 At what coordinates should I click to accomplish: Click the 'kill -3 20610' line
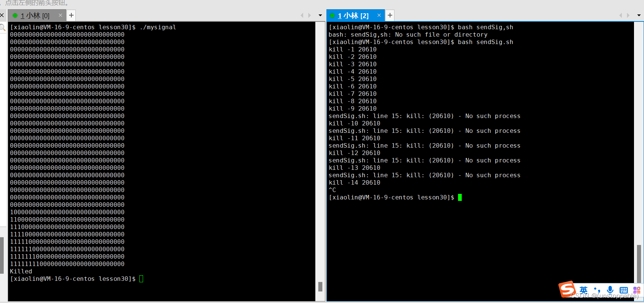[353, 64]
